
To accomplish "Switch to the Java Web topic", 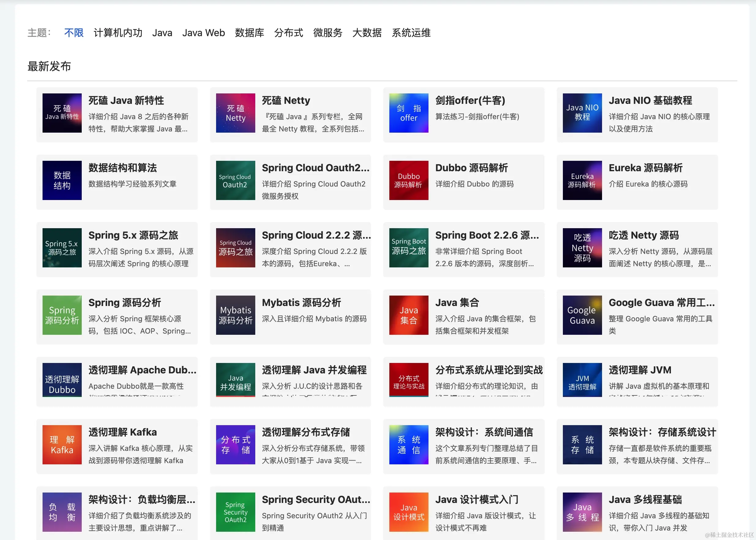I will 203,32.
